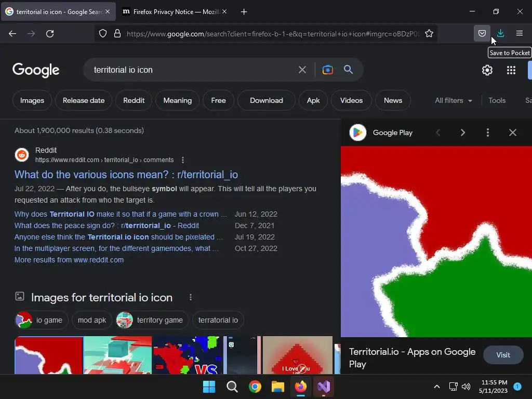Expand the All filters dropdown
The width and height of the screenshot is (532, 399).
point(453,100)
